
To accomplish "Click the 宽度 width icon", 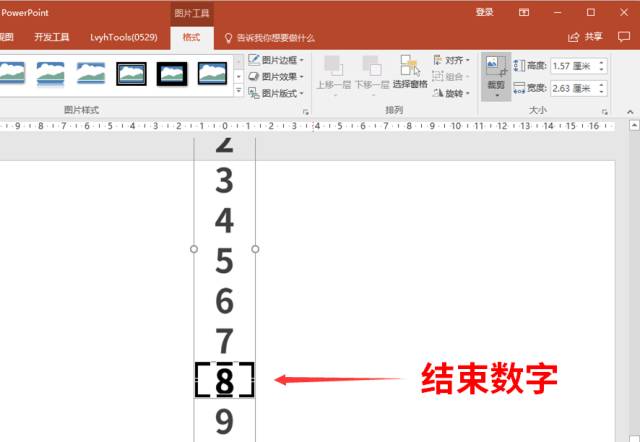I will 519,88.
